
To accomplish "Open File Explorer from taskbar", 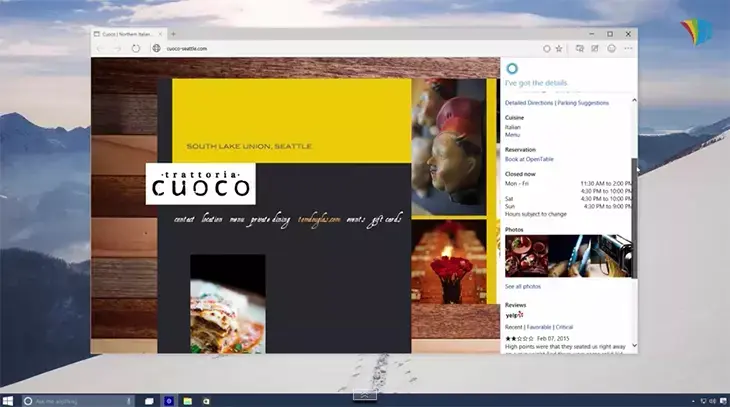I will coord(188,401).
